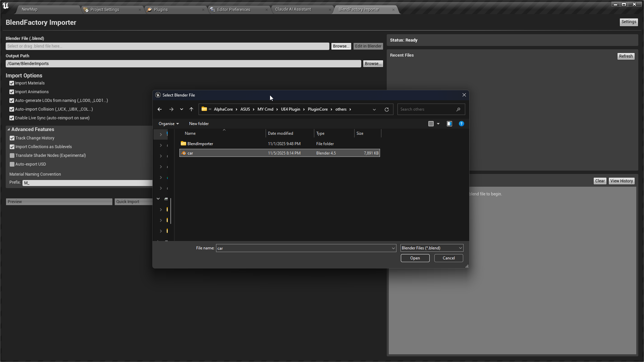
Task: Open the Editor Preferences tab
Action: click(234, 10)
